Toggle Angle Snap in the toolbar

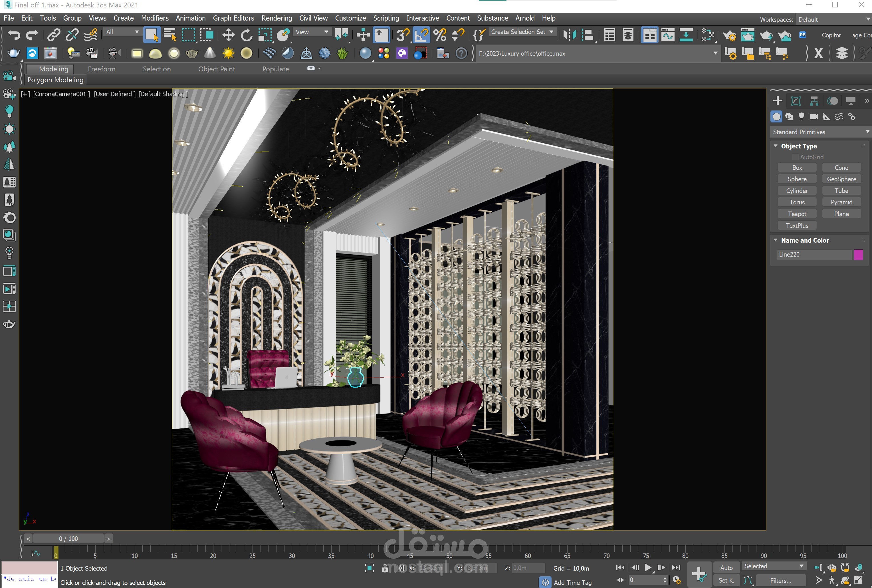421,35
